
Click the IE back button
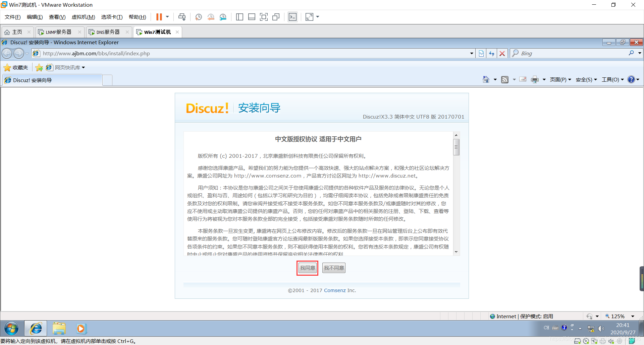pyautogui.click(x=7, y=53)
